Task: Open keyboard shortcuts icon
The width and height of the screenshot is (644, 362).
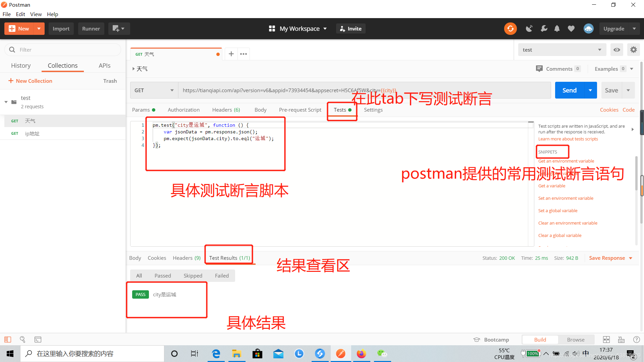Action: point(621,340)
